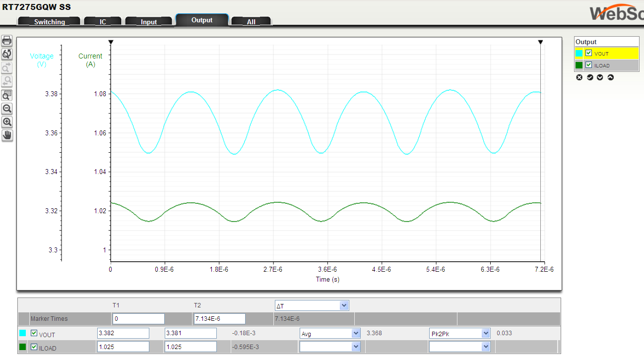Select the rectangle Zoom region tool

(7, 95)
